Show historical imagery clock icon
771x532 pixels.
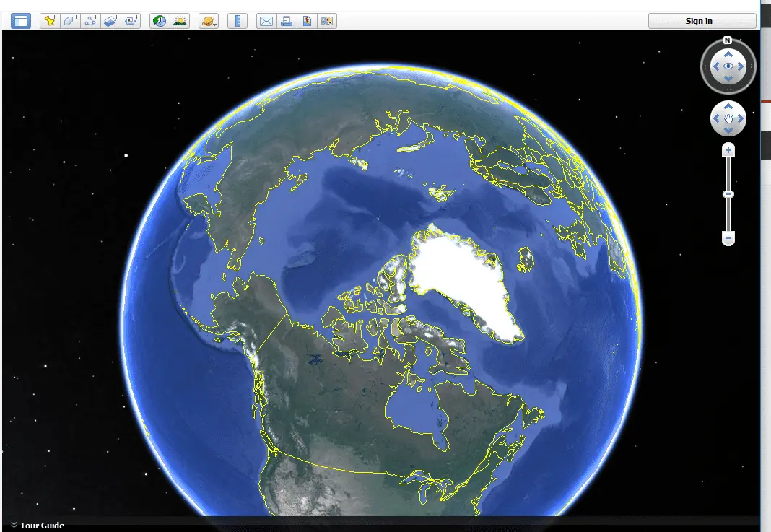(160, 21)
